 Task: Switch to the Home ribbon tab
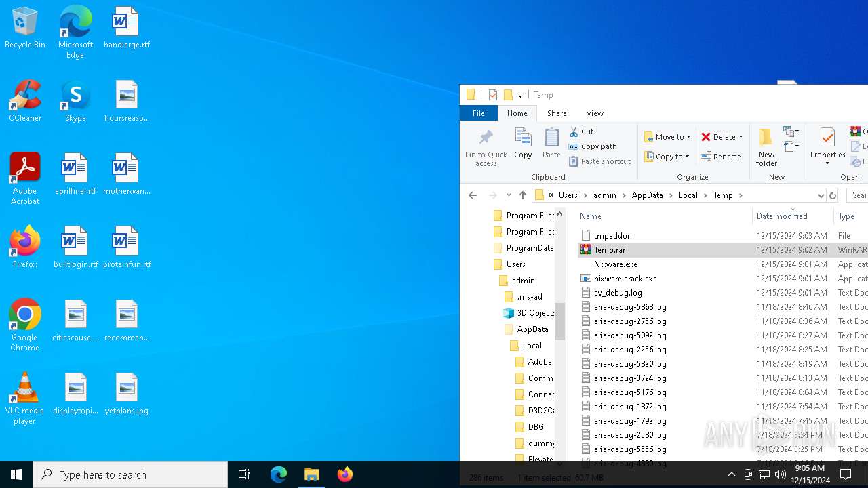517,113
